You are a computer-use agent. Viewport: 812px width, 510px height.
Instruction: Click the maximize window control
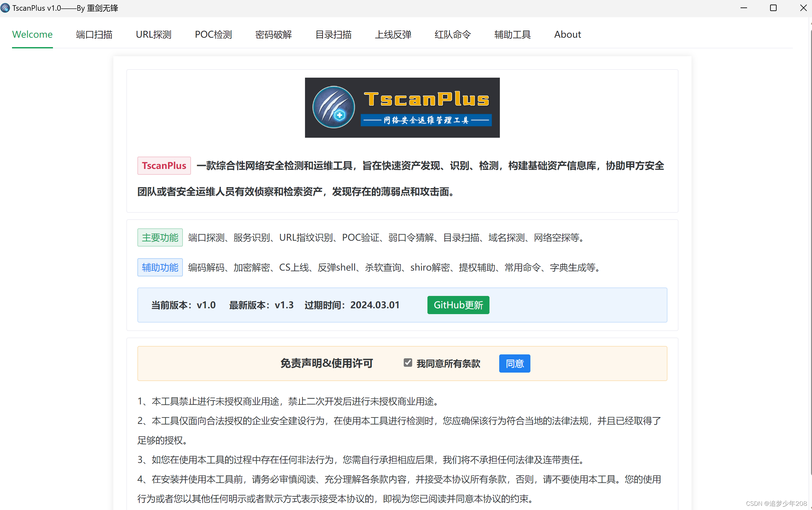tap(774, 8)
